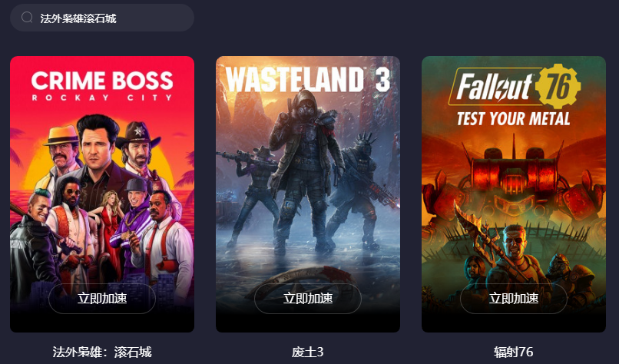
Task: Click the Fallout logo wordmark
Action: [495, 87]
